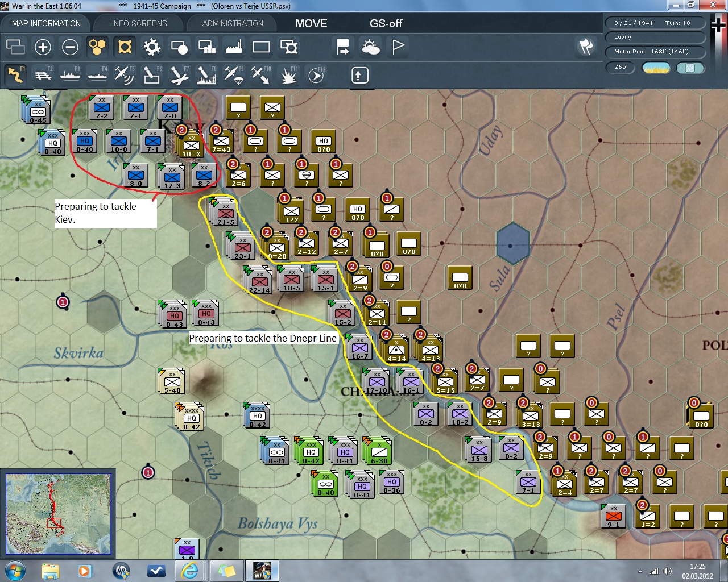
Task: Select the purple 17-10 unit
Action: tap(376, 381)
